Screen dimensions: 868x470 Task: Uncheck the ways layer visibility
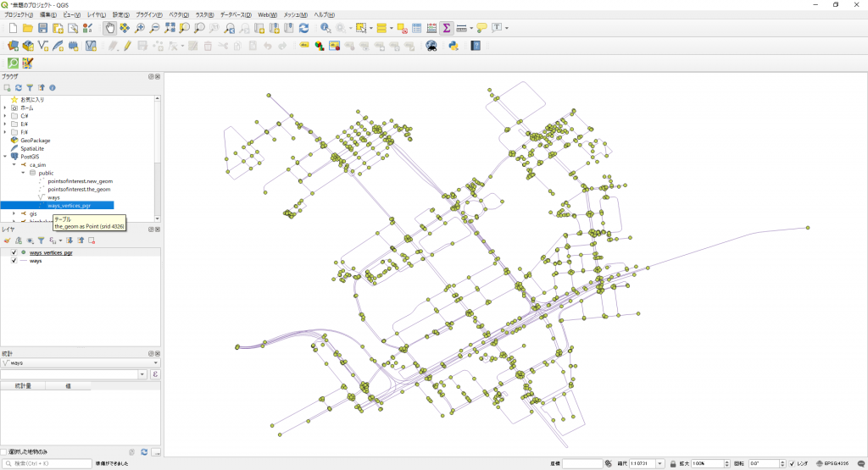tap(14, 261)
